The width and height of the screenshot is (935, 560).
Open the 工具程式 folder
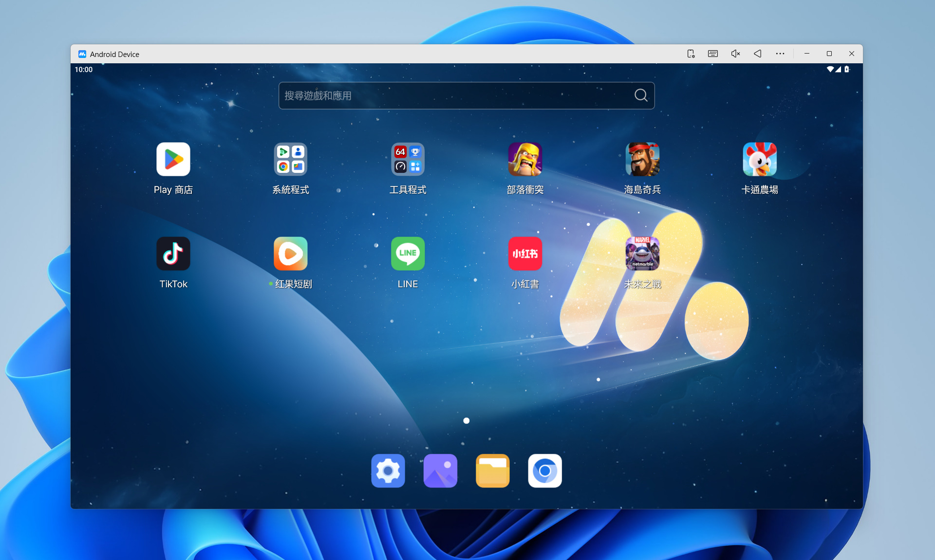point(408,159)
